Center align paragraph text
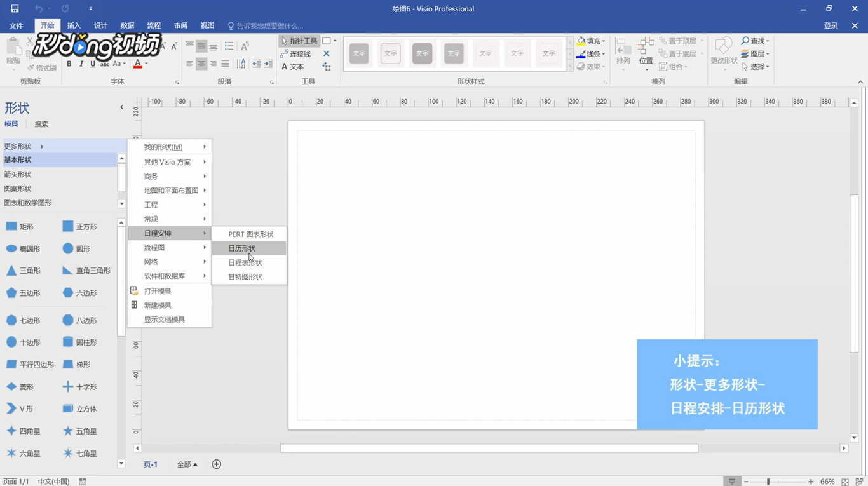The image size is (868, 486). tap(201, 64)
